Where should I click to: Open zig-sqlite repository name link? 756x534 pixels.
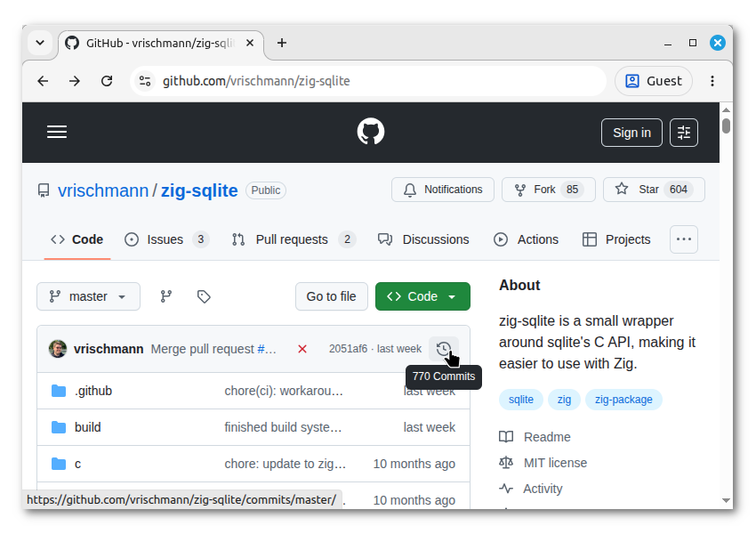(199, 190)
